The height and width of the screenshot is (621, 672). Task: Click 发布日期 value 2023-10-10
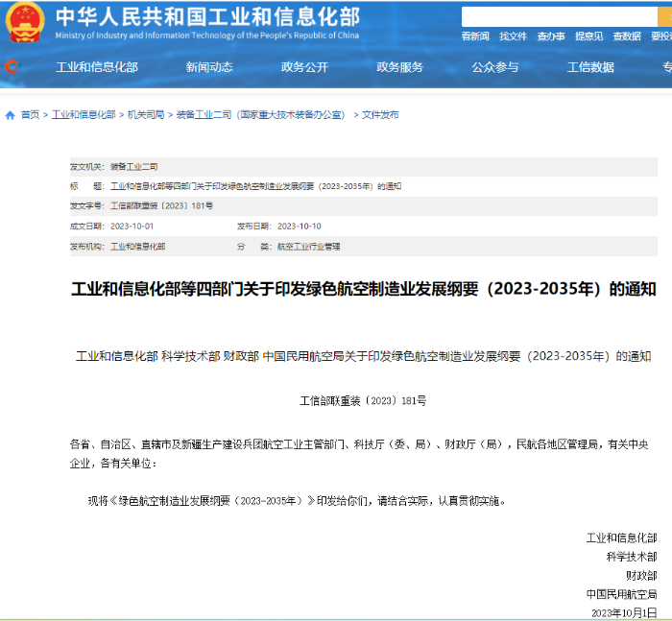300,227
